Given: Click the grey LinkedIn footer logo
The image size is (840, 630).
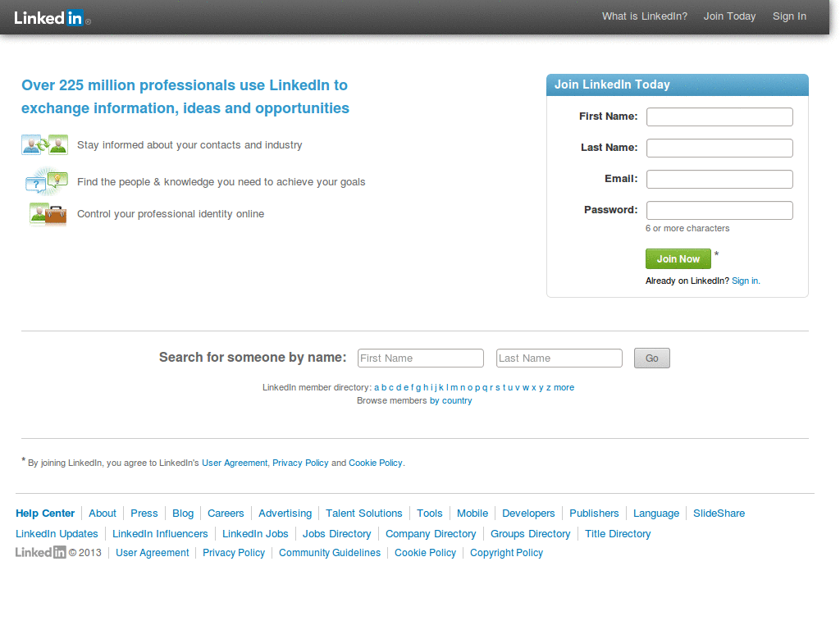Looking at the screenshot, I should pyautogui.click(x=41, y=552).
